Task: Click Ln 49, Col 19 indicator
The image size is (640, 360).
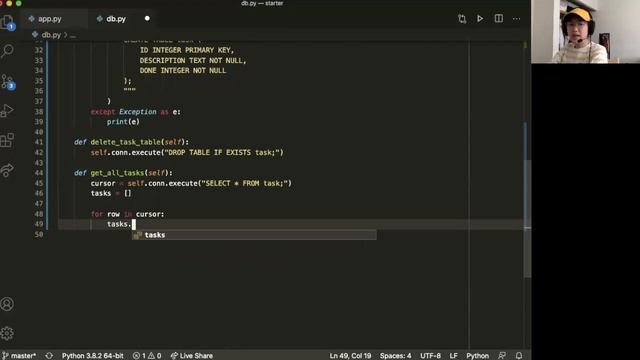Action: pos(350,356)
